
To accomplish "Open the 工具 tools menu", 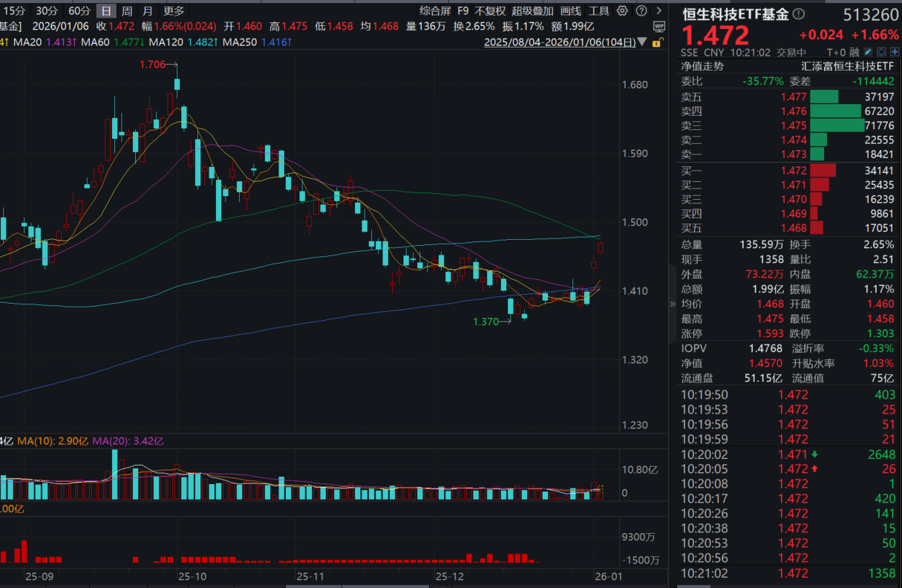I will coord(600,11).
